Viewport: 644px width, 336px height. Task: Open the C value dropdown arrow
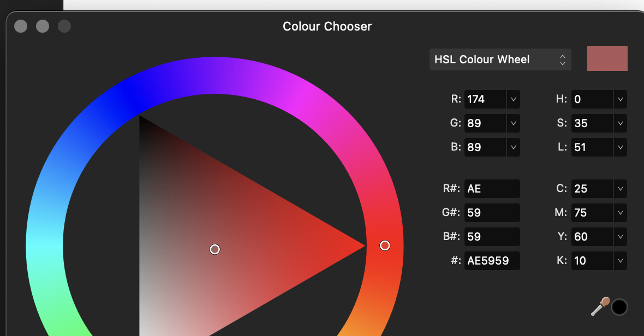[x=619, y=189]
